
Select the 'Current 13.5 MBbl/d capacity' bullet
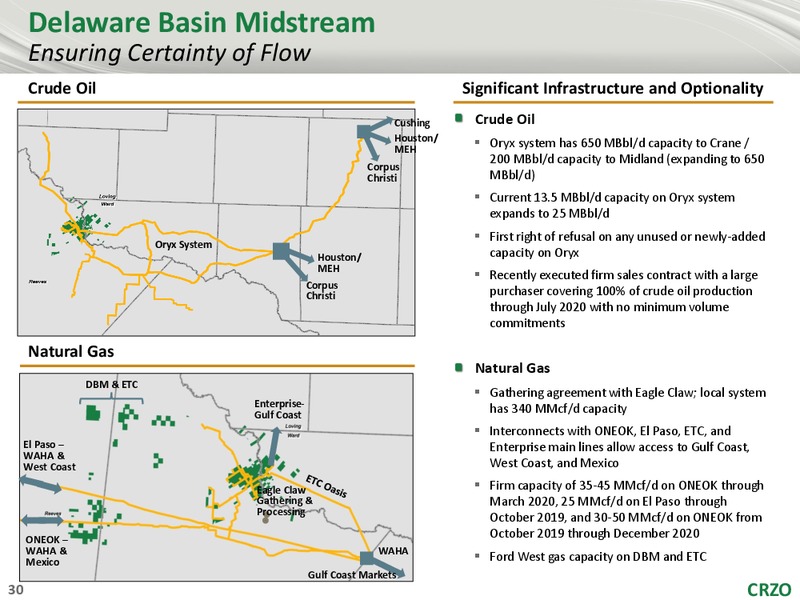click(x=612, y=205)
